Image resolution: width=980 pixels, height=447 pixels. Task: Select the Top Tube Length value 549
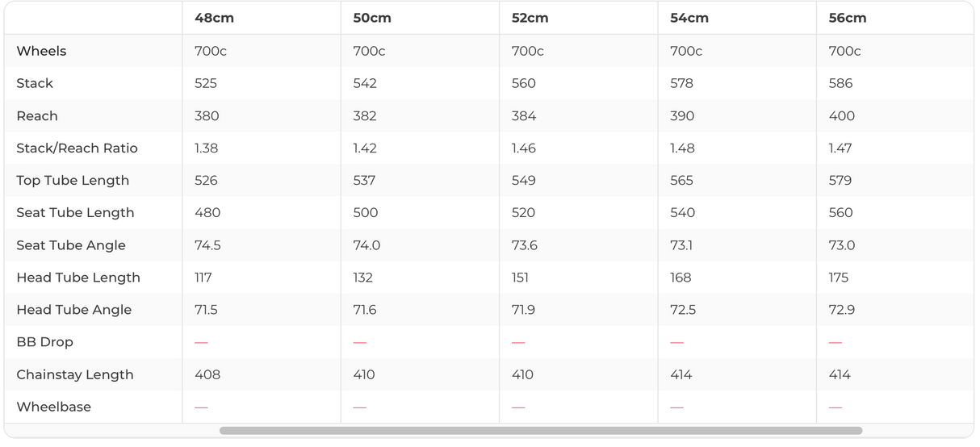(x=524, y=180)
